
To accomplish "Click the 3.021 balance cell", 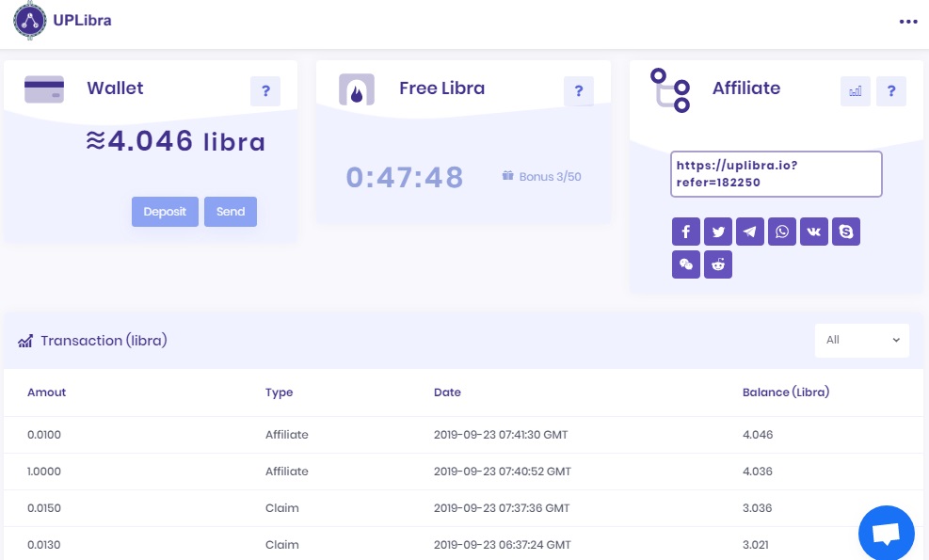I will (756, 545).
